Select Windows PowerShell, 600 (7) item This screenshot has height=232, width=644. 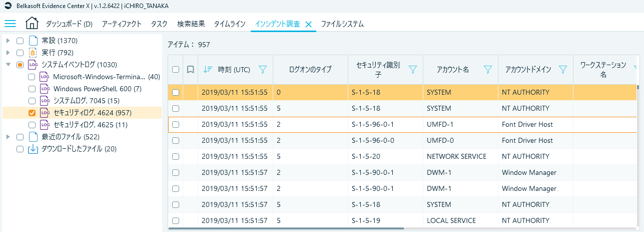coord(97,89)
